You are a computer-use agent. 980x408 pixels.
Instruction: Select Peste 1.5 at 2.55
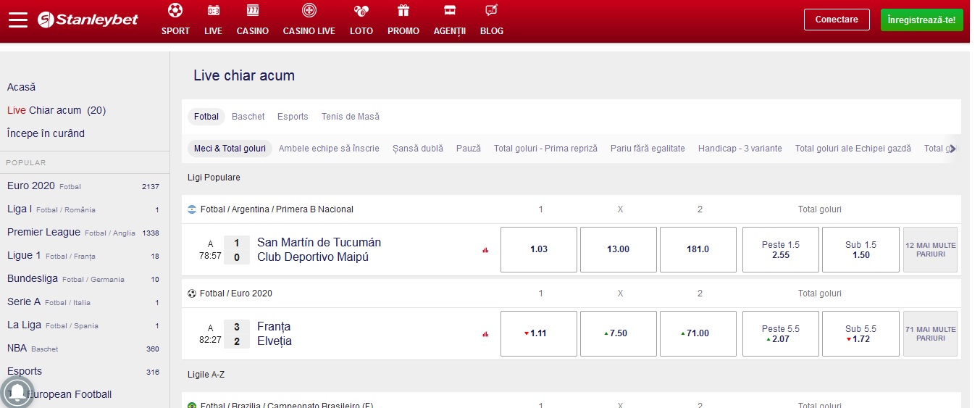tap(781, 249)
